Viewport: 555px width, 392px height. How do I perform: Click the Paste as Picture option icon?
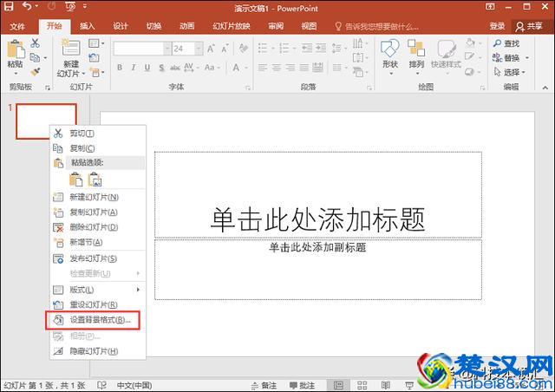(x=95, y=180)
